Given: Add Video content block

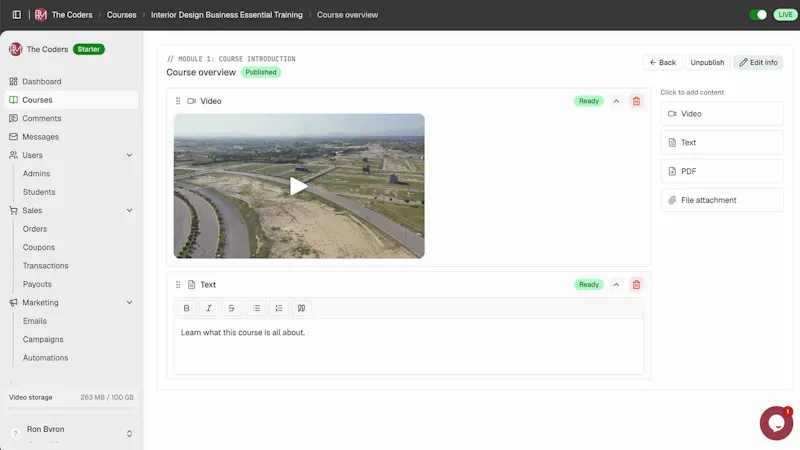Looking at the screenshot, I should [x=722, y=114].
